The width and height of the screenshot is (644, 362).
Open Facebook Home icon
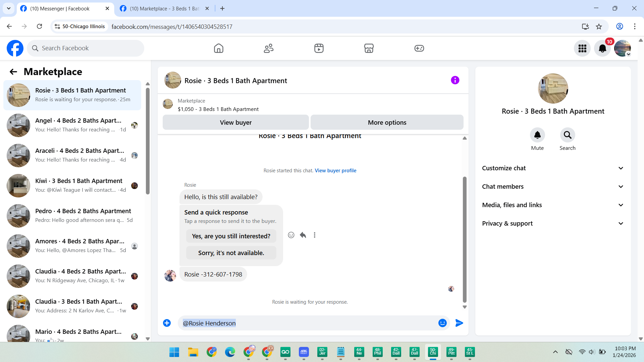pos(218,48)
